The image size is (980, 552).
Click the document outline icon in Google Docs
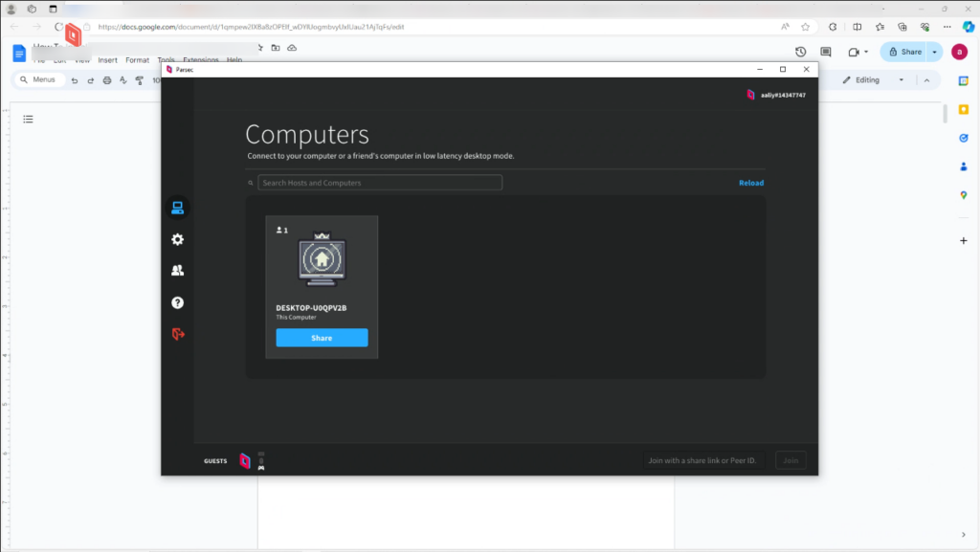tap(28, 119)
